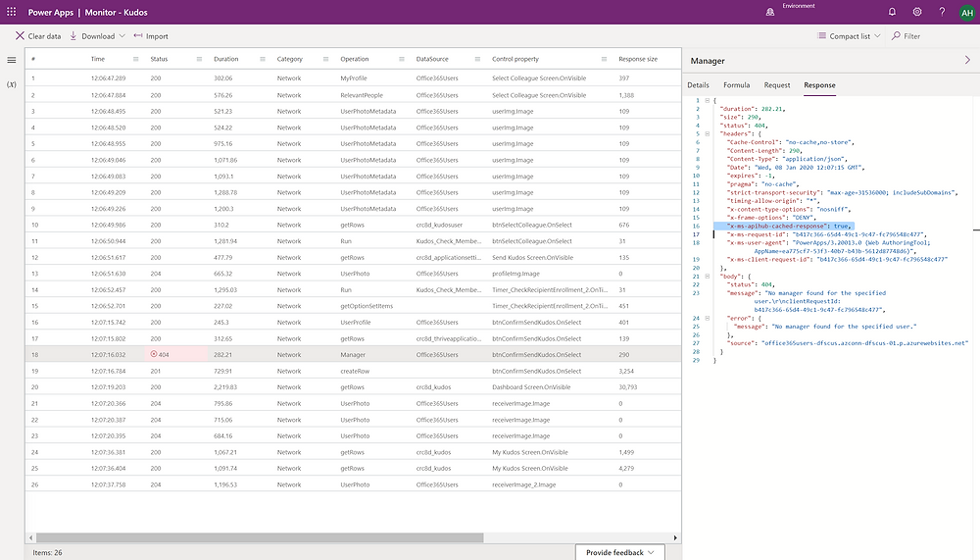Screen dimensions: 980x560
Task: Switch to the Request tab
Action: [777, 85]
